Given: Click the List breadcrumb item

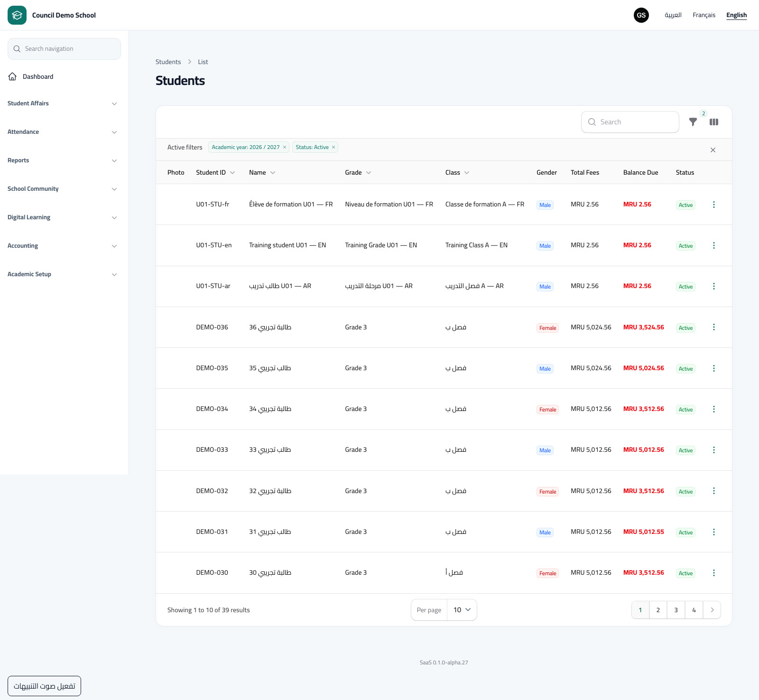Looking at the screenshot, I should [203, 62].
